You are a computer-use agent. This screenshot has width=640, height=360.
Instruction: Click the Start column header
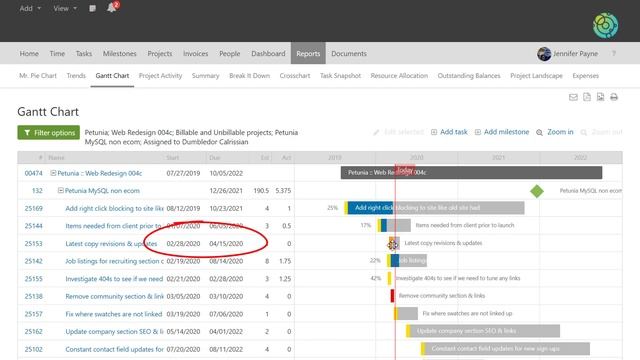tap(173, 158)
